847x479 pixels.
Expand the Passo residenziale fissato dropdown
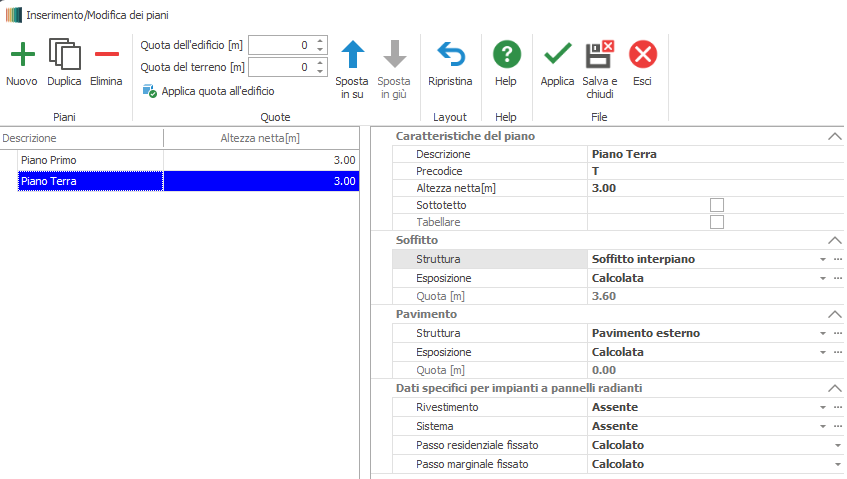point(836,446)
